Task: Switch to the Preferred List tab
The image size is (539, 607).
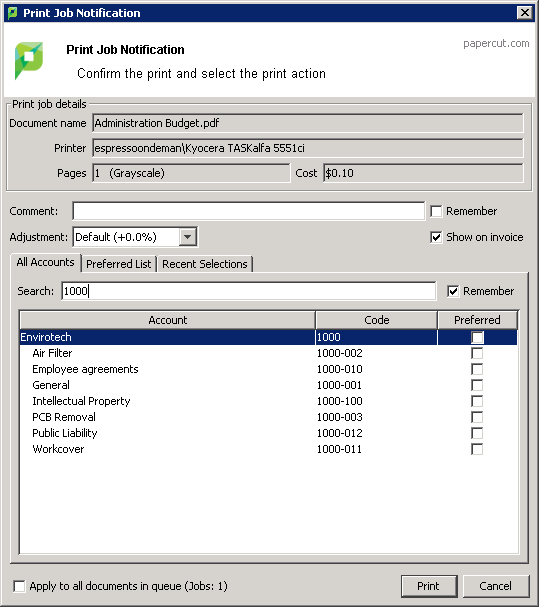Action: (118, 264)
